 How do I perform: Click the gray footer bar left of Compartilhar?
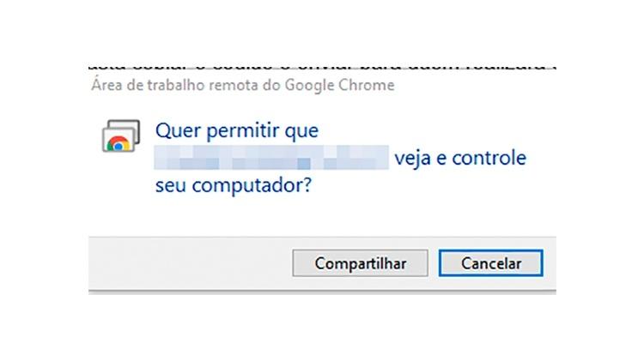190,263
